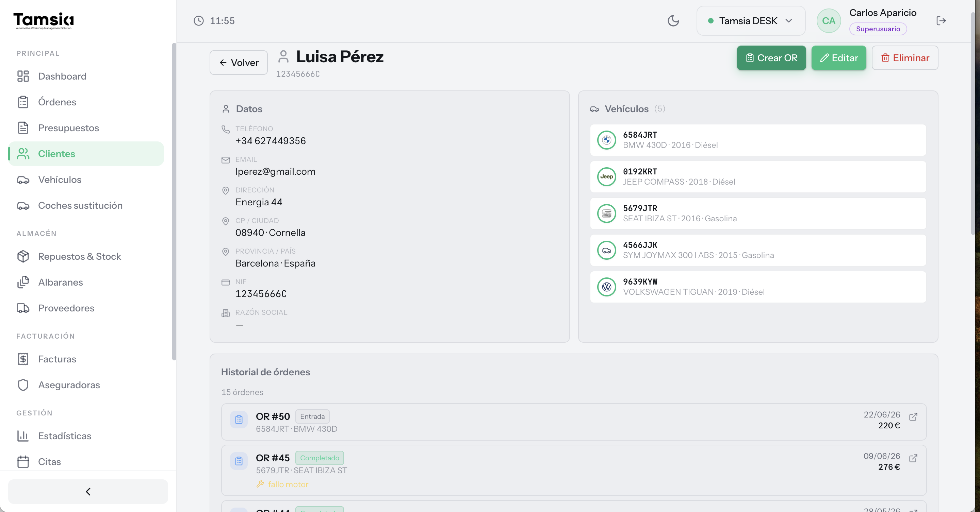Open the VOLKSWAGEN TIGUAN vehicle row
The width and height of the screenshot is (980, 512).
coord(758,287)
